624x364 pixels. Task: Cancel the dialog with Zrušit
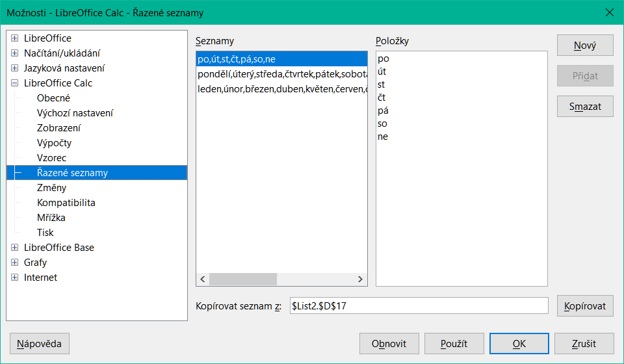click(584, 344)
